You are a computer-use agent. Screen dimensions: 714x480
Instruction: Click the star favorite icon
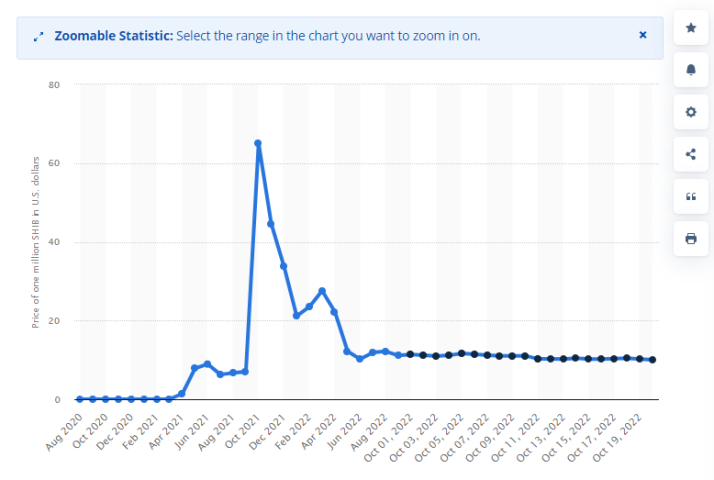click(x=690, y=28)
